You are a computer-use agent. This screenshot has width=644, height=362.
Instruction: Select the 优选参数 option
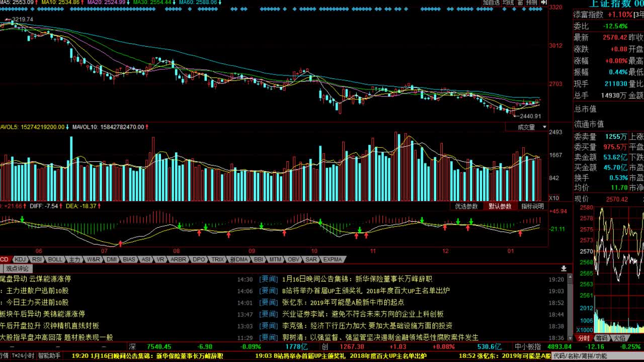point(466,206)
